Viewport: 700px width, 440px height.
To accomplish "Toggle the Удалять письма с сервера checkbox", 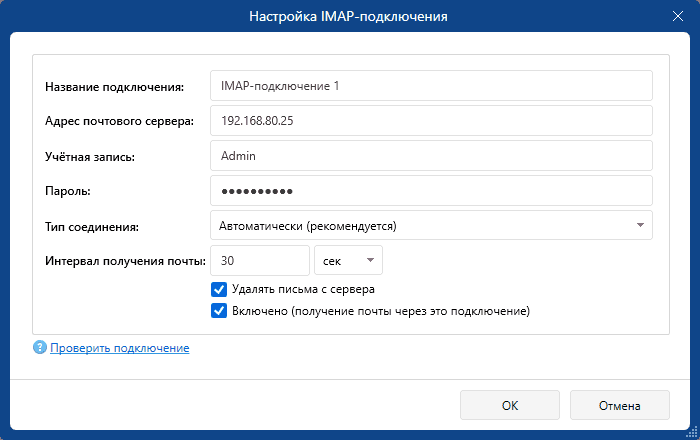I will (219, 289).
